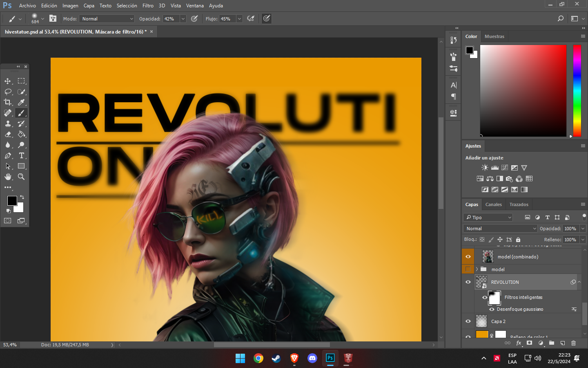Switch to the Trazados tab

click(x=519, y=204)
